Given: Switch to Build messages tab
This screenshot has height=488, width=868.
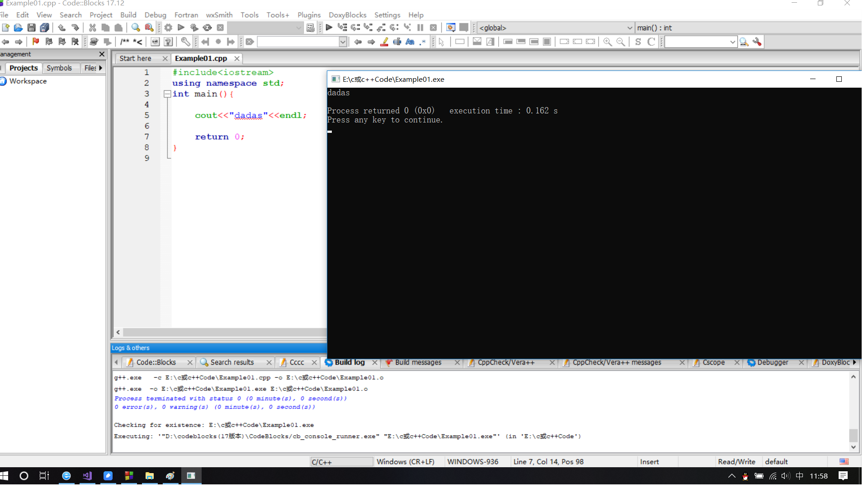Looking at the screenshot, I should click(418, 362).
